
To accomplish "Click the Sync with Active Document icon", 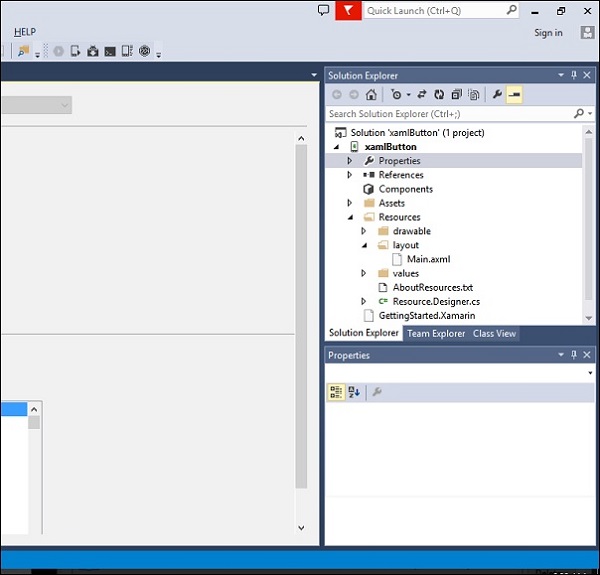I will click(422, 95).
